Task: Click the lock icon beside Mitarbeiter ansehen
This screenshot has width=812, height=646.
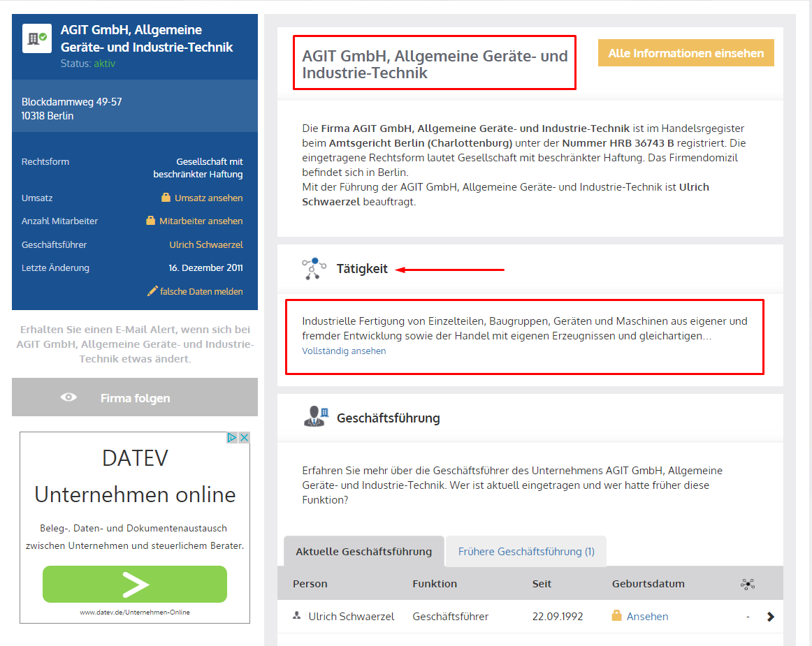Action: 150,221
